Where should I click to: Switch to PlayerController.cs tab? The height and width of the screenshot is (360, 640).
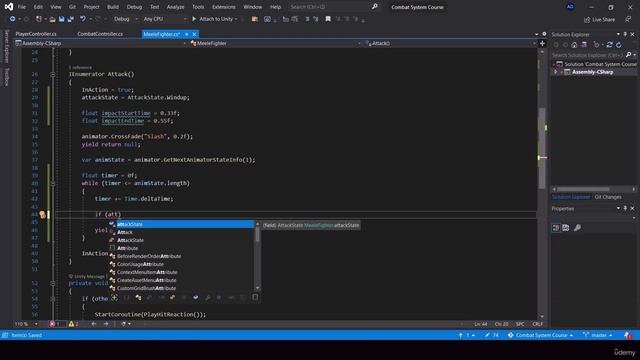click(x=36, y=34)
